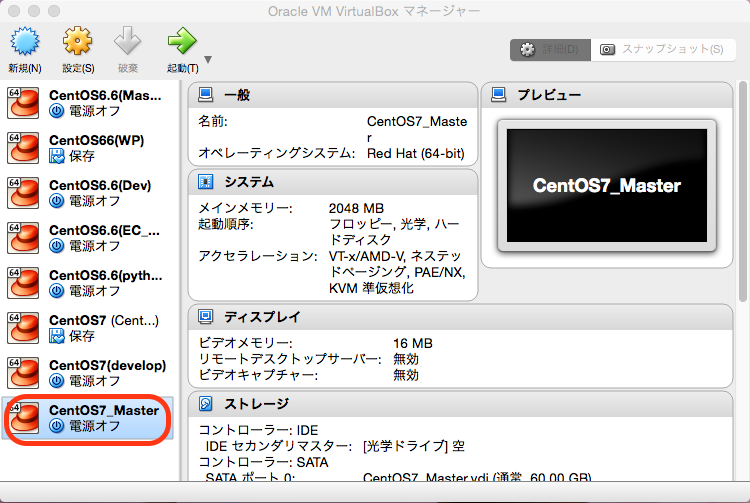
Task: Click the プレビュー section icon
Action: pyautogui.click(x=498, y=95)
